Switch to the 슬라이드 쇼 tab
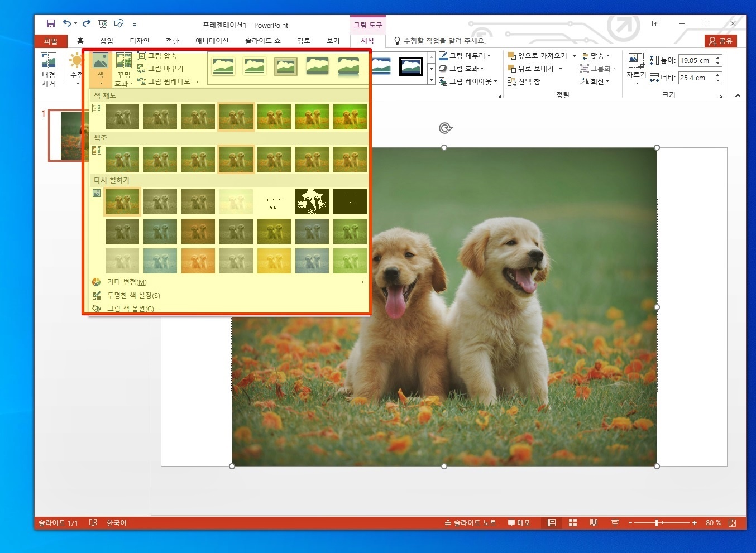This screenshot has width=756, height=553. (x=263, y=41)
